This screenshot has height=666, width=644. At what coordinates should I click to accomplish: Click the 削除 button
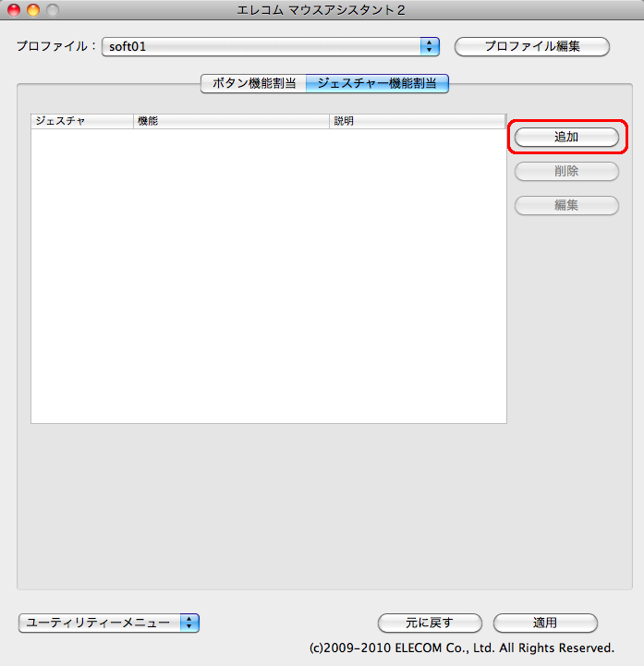(x=566, y=171)
